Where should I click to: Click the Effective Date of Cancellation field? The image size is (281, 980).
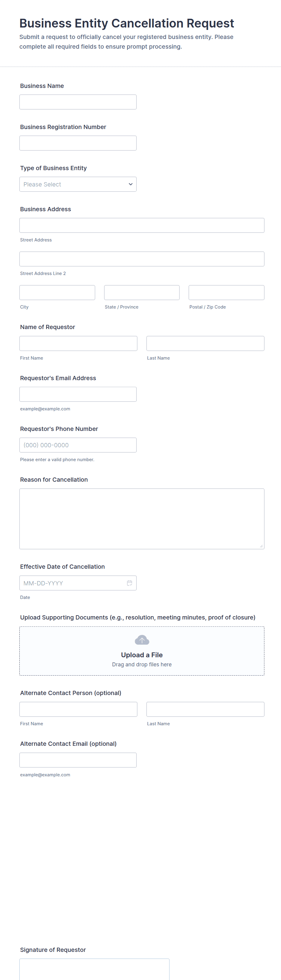coord(72,583)
